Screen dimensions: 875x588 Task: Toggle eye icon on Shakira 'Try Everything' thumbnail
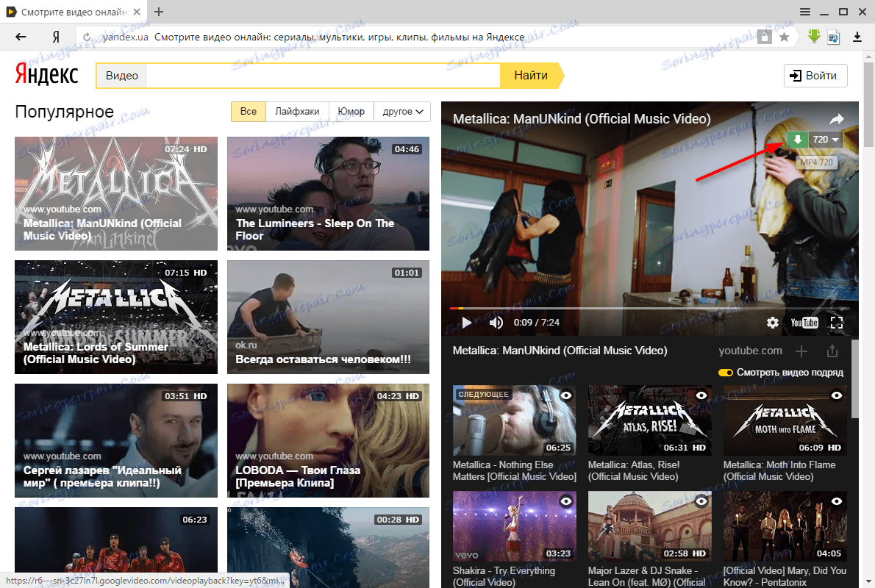point(566,501)
